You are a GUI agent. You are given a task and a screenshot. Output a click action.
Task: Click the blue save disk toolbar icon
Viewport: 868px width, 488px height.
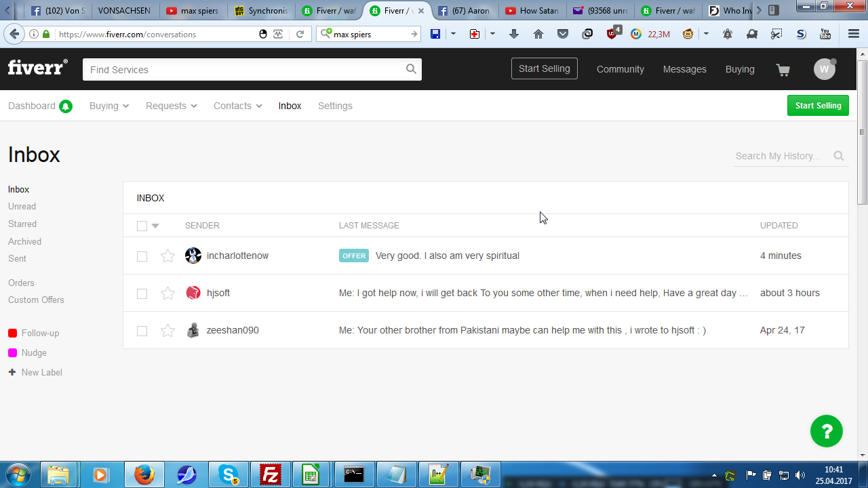pyautogui.click(x=435, y=34)
